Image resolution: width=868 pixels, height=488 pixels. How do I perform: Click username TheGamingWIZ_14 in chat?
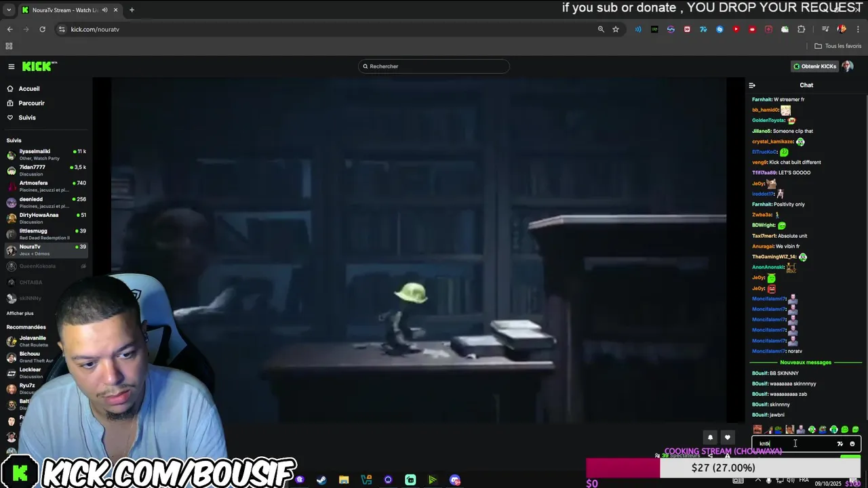coord(774,258)
